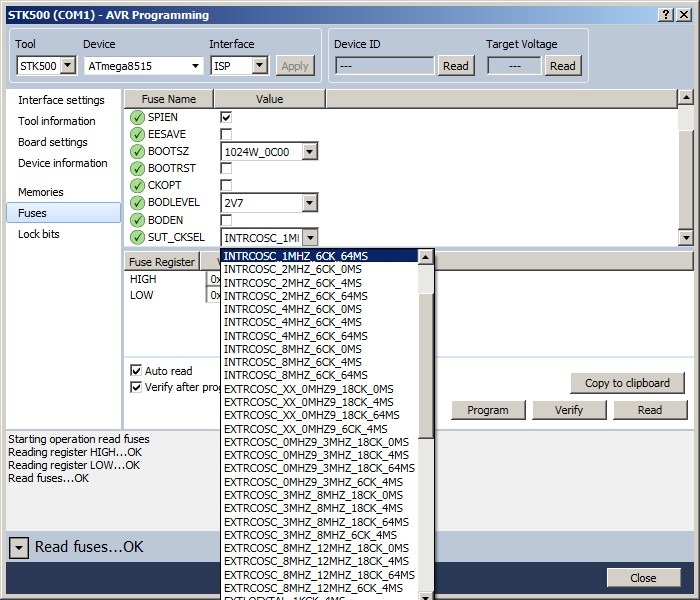Click the green check icon beside BODEN
Image resolution: width=700 pixels, height=600 pixels.
point(137,220)
